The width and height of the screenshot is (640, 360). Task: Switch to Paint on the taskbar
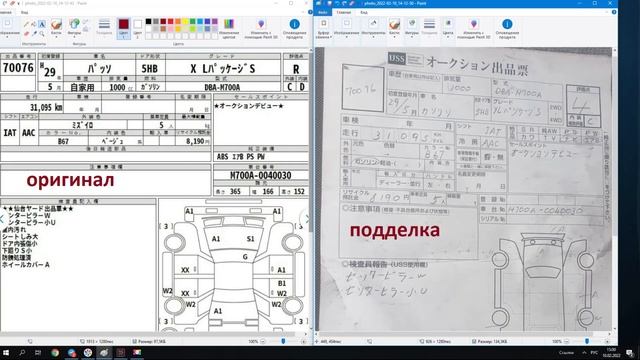pos(104,353)
